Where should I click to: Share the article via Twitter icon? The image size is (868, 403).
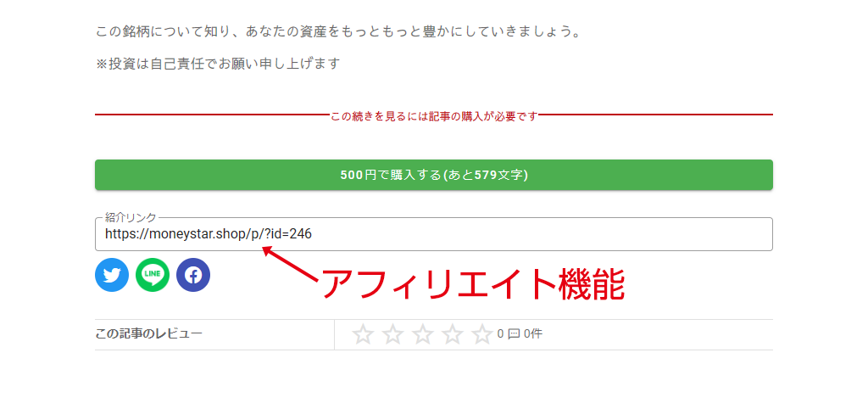[x=112, y=275]
